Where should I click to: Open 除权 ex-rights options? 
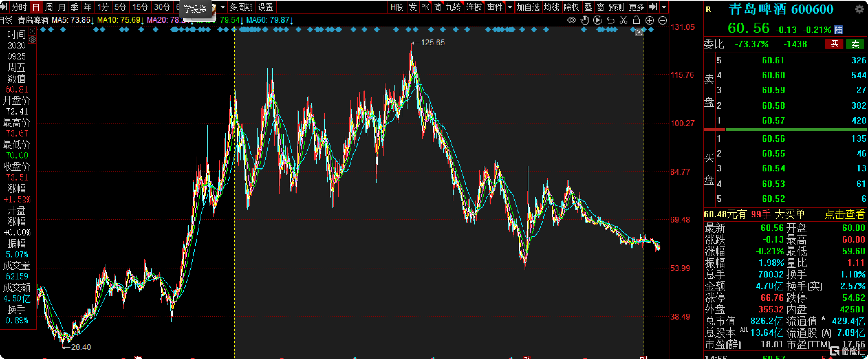(571, 7)
